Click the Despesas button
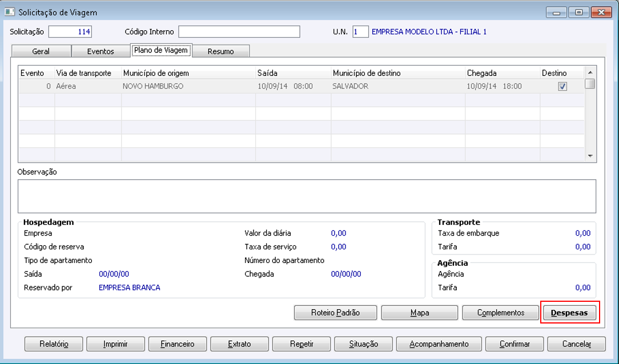This screenshot has height=364, width=619. coord(569,313)
